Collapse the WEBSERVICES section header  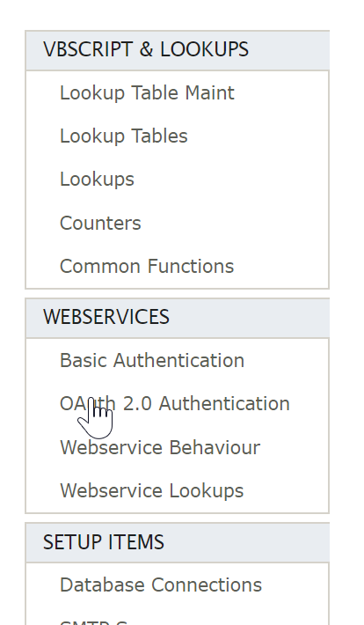pos(178,318)
